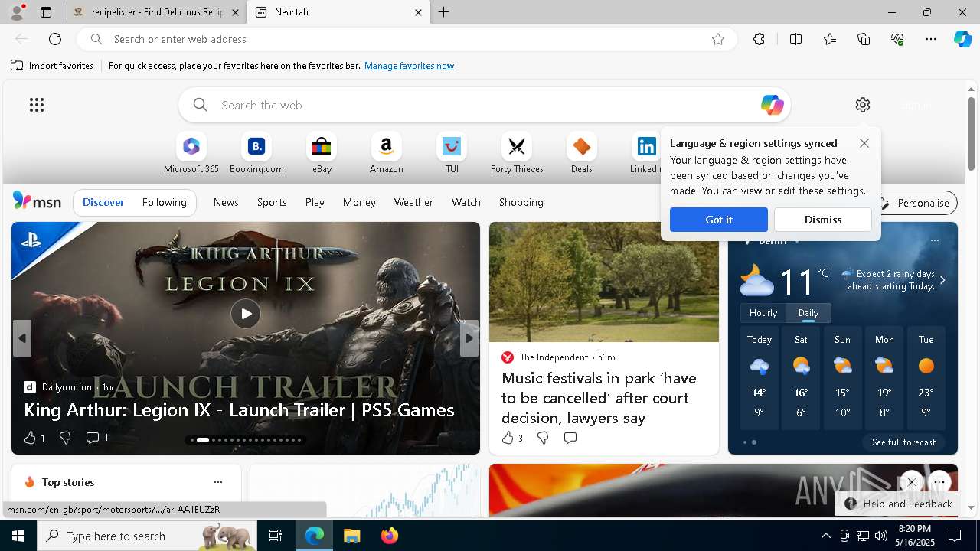Open the Extensions puzzle icon

coord(759,39)
